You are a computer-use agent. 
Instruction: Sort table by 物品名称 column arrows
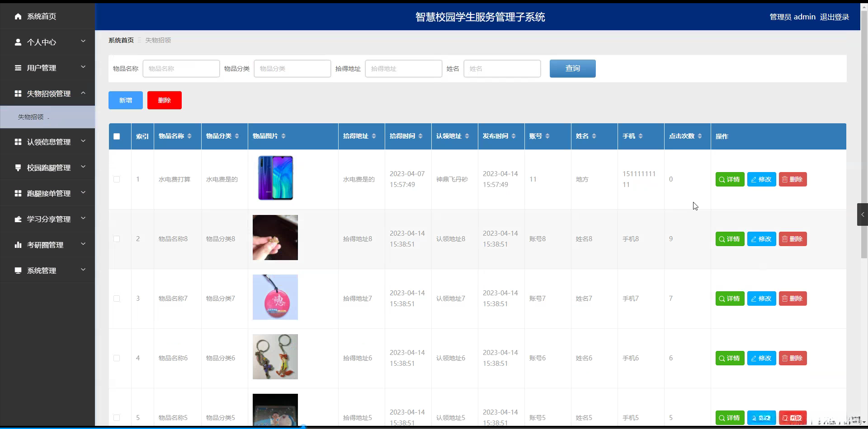point(189,136)
